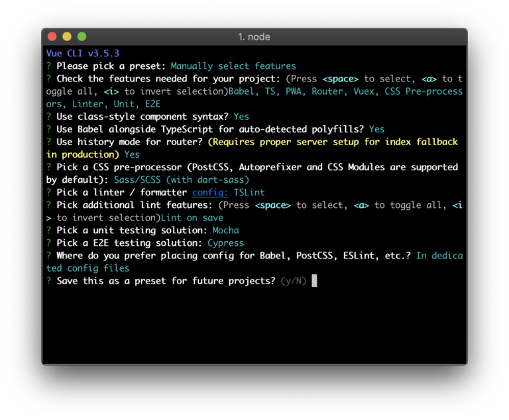Screen dimensions: 509x420
Task: Click 'Pick a E2E testing solution:' prompt
Action: click(129, 242)
